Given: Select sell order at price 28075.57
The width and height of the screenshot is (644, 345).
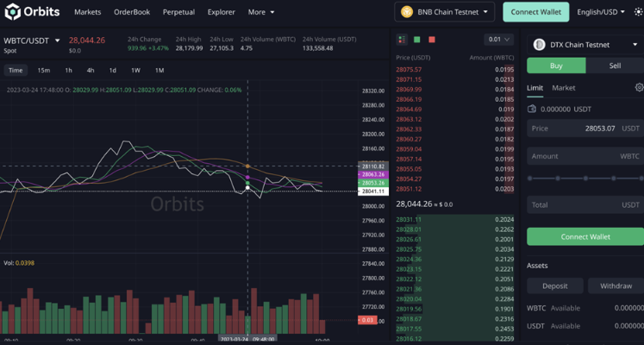Looking at the screenshot, I should point(454,69).
